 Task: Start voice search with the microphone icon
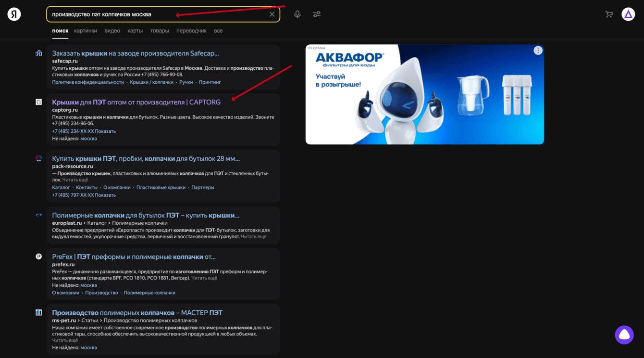tap(297, 14)
